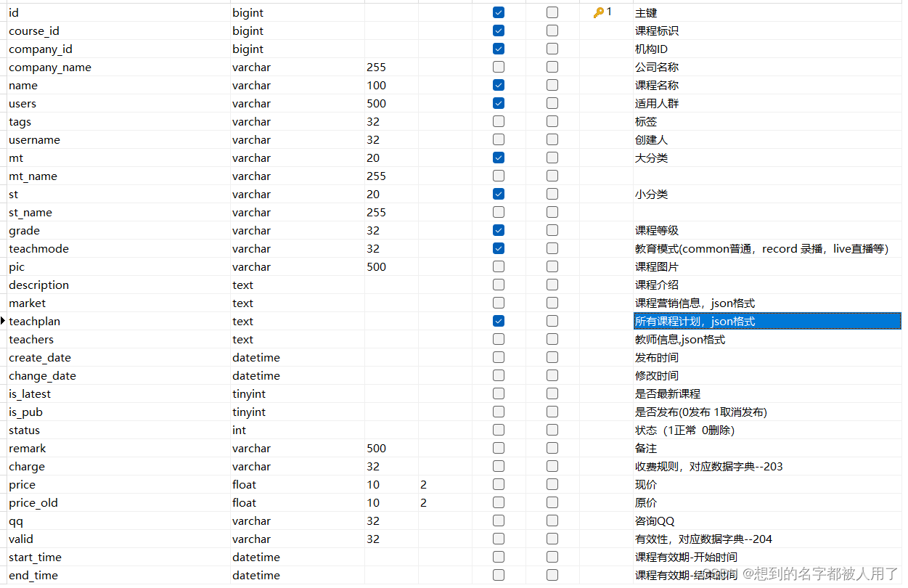Check the first checkbox for the description row
908x588 pixels.
498,285
